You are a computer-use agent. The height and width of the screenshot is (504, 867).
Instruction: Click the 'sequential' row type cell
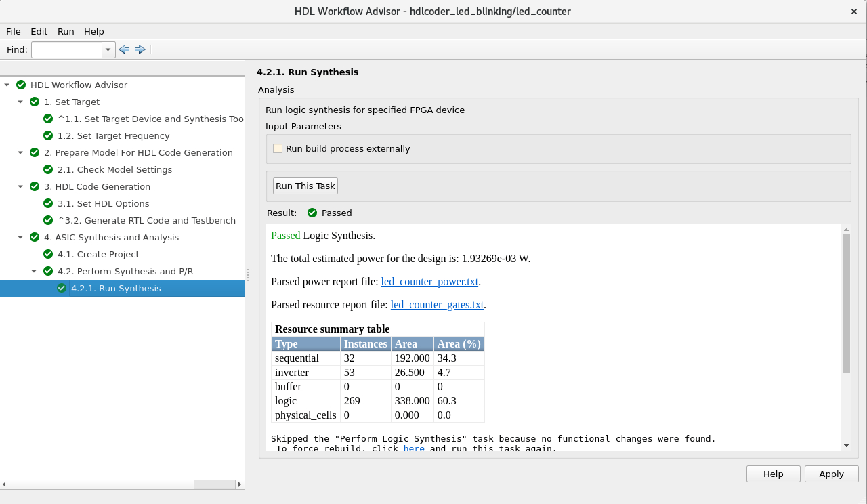pyautogui.click(x=306, y=358)
